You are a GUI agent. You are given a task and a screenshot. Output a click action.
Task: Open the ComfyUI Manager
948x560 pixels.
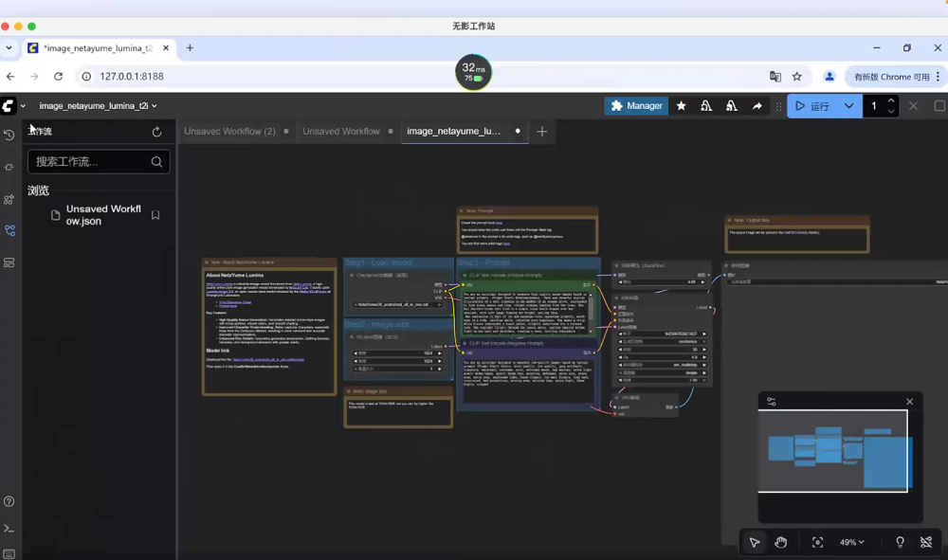pyautogui.click(x=636, y=106)
